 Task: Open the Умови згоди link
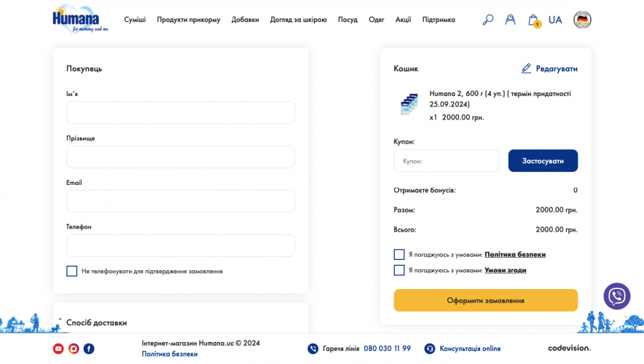505,270
